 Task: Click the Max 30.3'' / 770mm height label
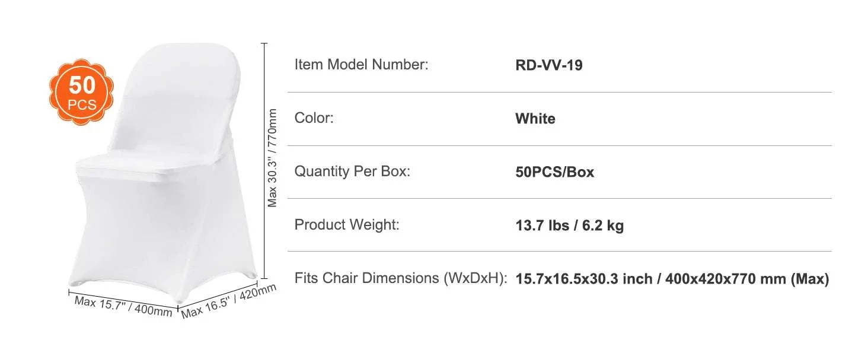point(272,157)
